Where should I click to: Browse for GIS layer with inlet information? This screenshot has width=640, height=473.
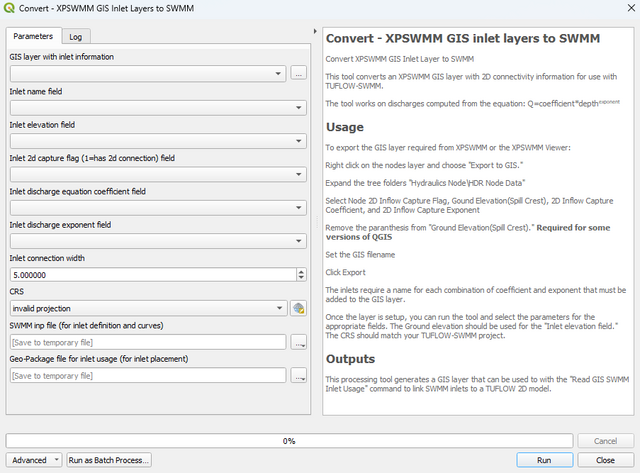coord(298,73)
